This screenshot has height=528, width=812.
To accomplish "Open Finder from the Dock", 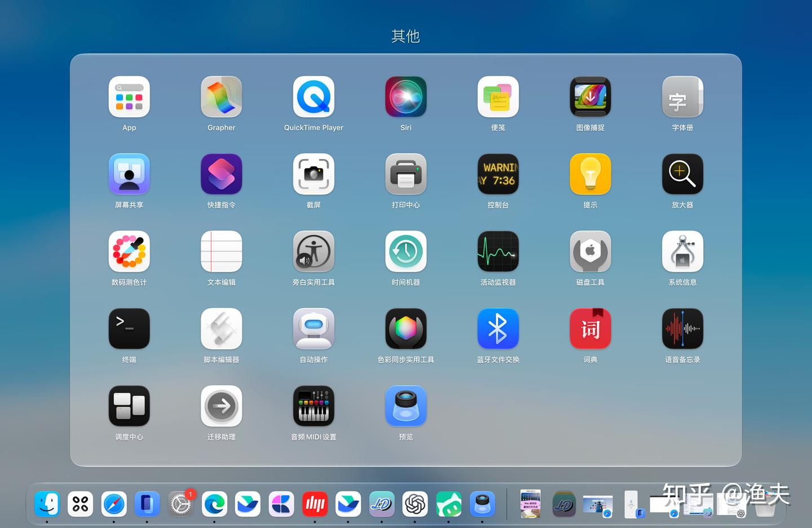I will click(47, 504).
